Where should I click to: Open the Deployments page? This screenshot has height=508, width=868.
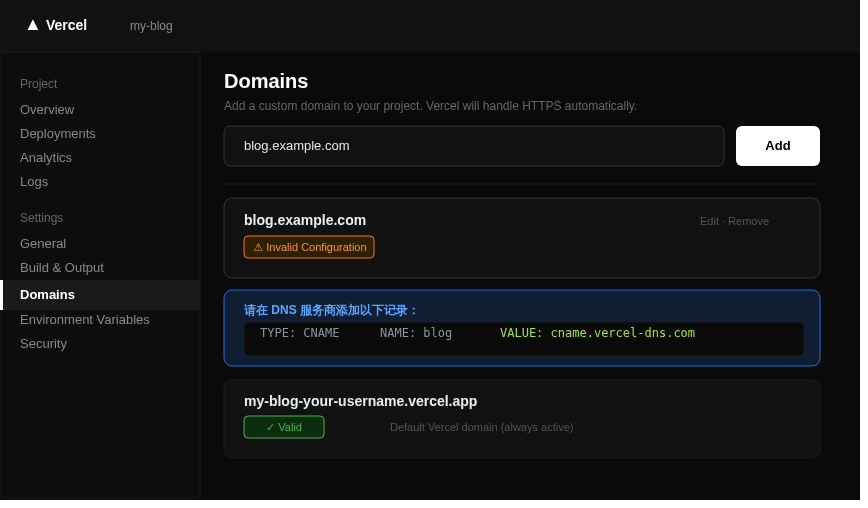58,133
